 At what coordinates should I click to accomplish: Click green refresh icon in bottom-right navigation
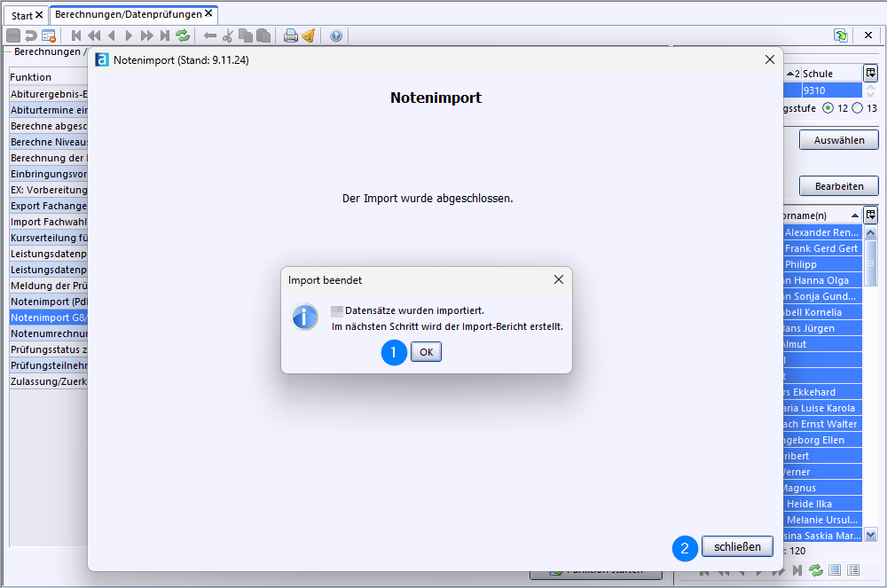[x=816, y=570]
